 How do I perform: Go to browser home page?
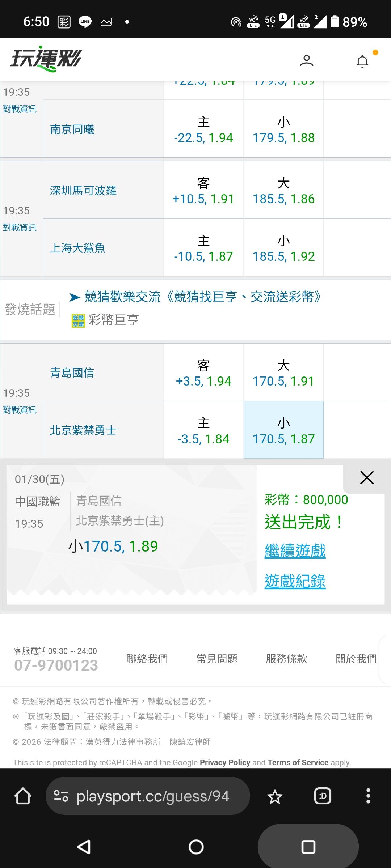click(x=23, y=796)
